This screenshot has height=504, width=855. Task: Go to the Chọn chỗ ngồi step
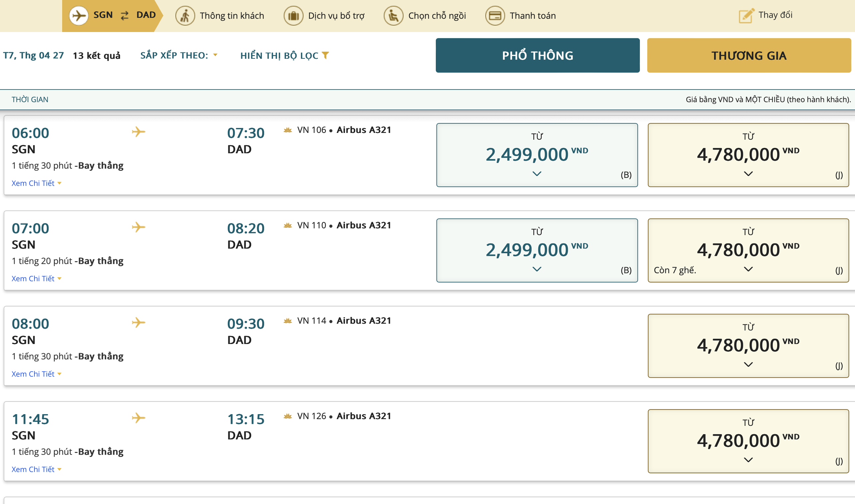(425, 16)
